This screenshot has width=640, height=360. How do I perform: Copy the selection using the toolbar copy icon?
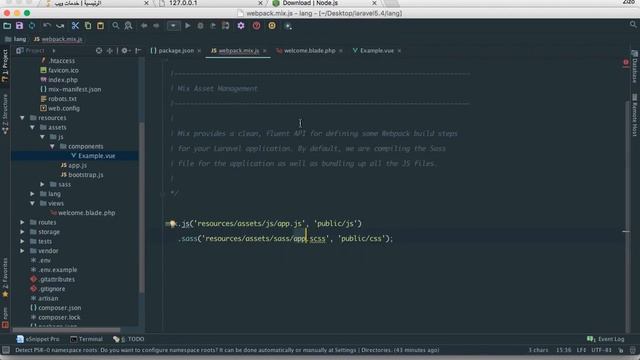88,26
